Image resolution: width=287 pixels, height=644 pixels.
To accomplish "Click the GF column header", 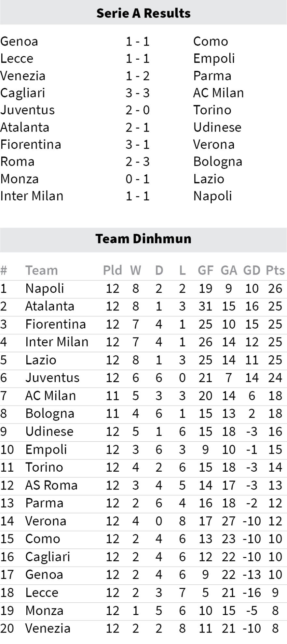I will pyautogui.click(x=206, y=270).
